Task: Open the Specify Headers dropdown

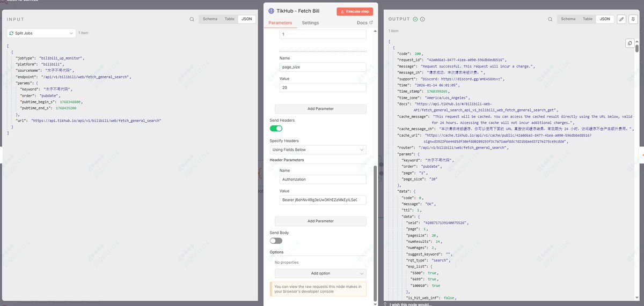Action: click(318, 150)
